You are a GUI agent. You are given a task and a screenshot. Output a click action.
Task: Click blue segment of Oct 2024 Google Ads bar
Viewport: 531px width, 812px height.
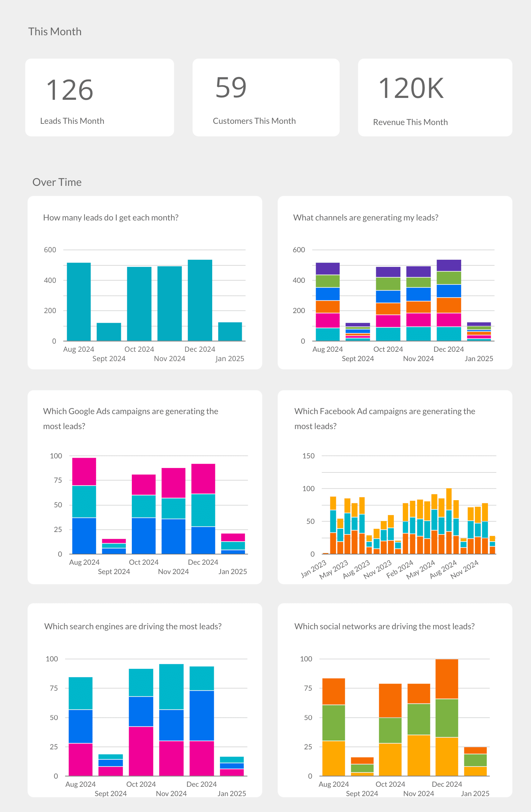[x=144, y=536]
